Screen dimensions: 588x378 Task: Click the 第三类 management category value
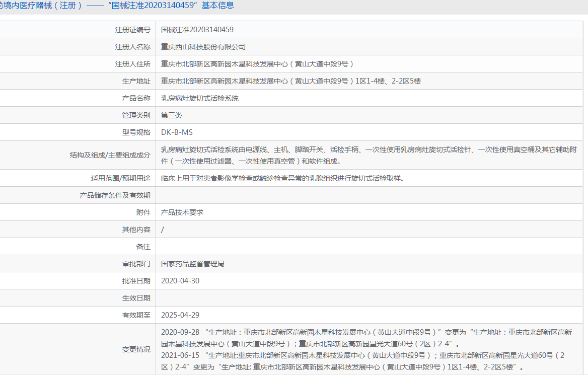click(x=172, y=115)
